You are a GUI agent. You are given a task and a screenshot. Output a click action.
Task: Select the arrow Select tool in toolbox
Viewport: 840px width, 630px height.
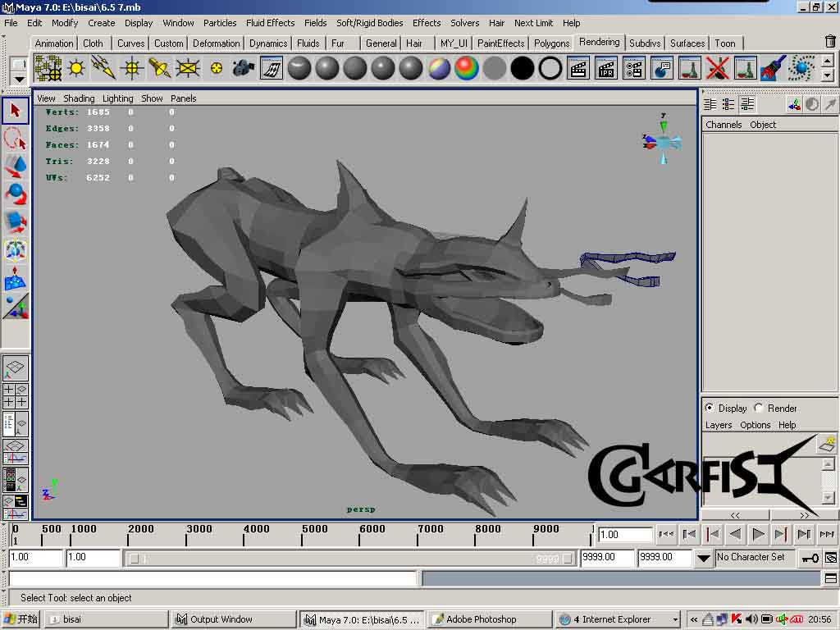pyautogui.click(x=15, y=111)
